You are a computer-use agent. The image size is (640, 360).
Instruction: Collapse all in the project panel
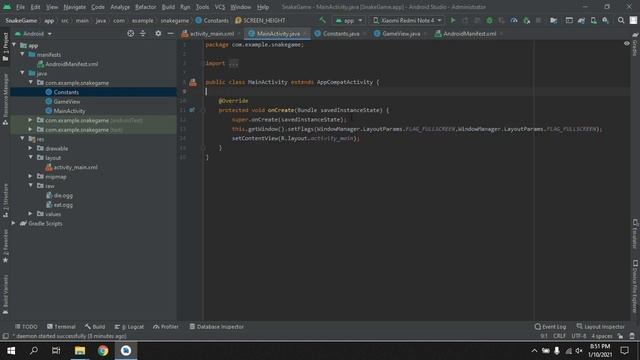143,33
